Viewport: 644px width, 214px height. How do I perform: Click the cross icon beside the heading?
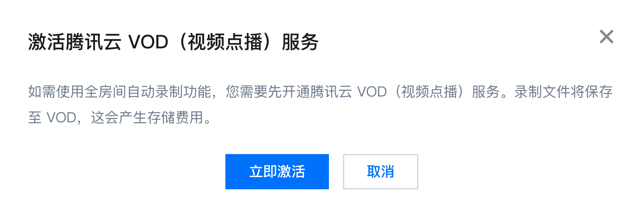click(x=606, y=37)
